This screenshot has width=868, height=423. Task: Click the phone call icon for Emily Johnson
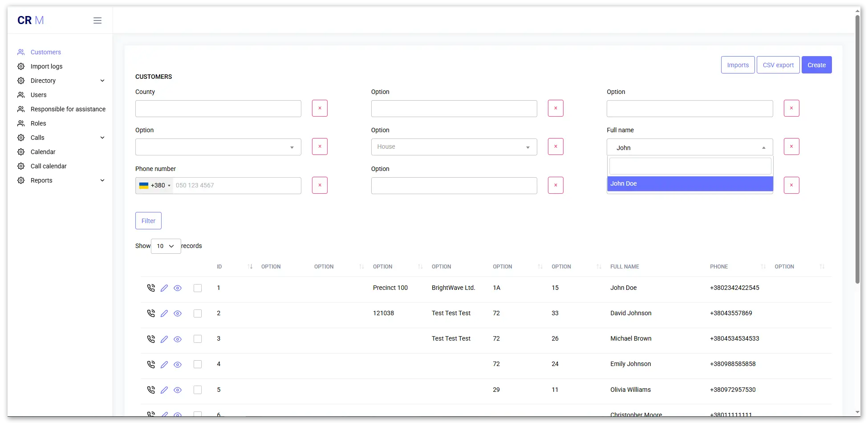pyautogui.click(x=151, y=364)
